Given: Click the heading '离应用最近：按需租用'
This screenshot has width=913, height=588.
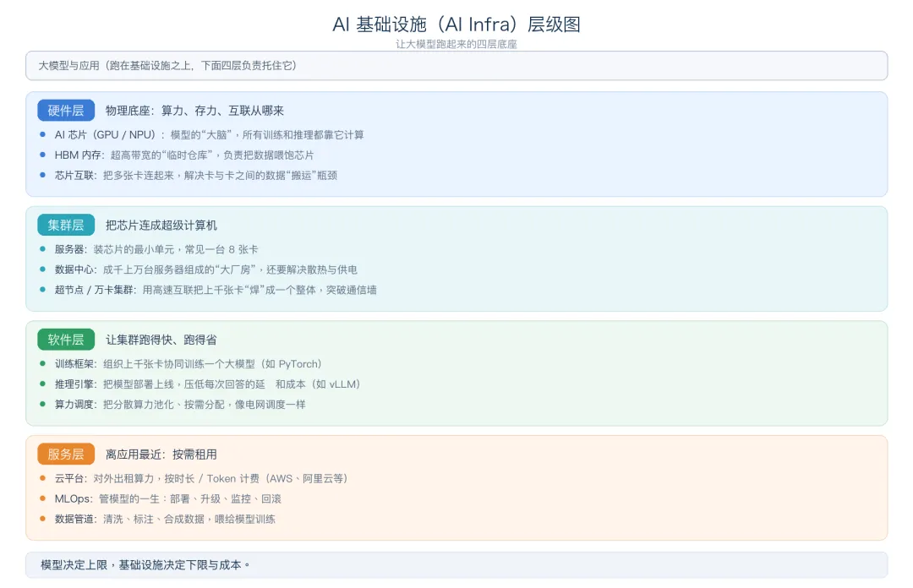Looking at the screenshot, I should click(x=161, y=455).
